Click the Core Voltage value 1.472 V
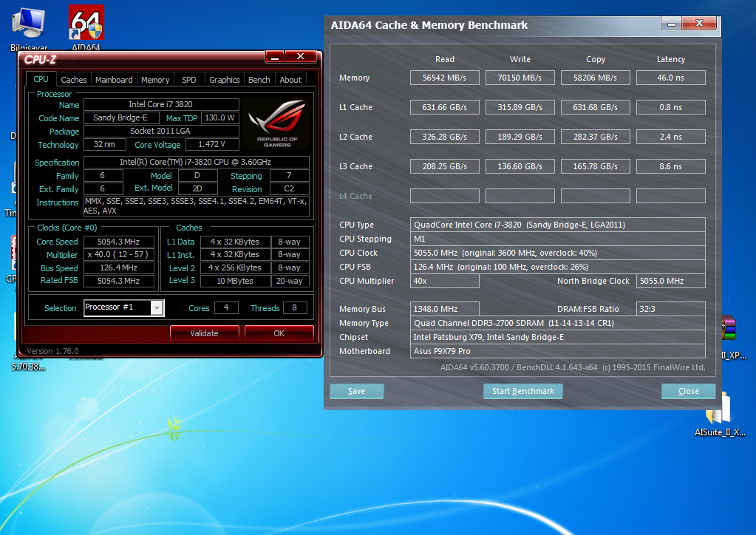This screenshot has width=756, height=535. (212, 144)
